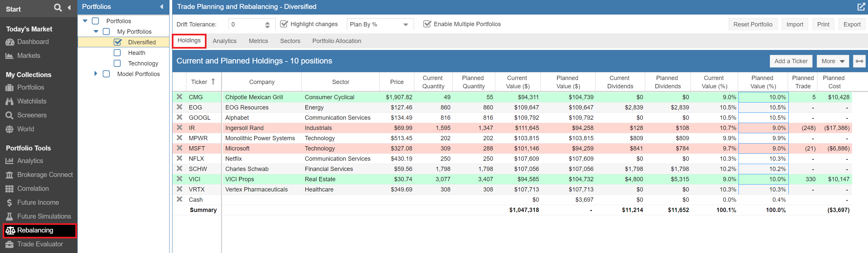Edit the CMG Planned Value % cell

pos(763,97)
